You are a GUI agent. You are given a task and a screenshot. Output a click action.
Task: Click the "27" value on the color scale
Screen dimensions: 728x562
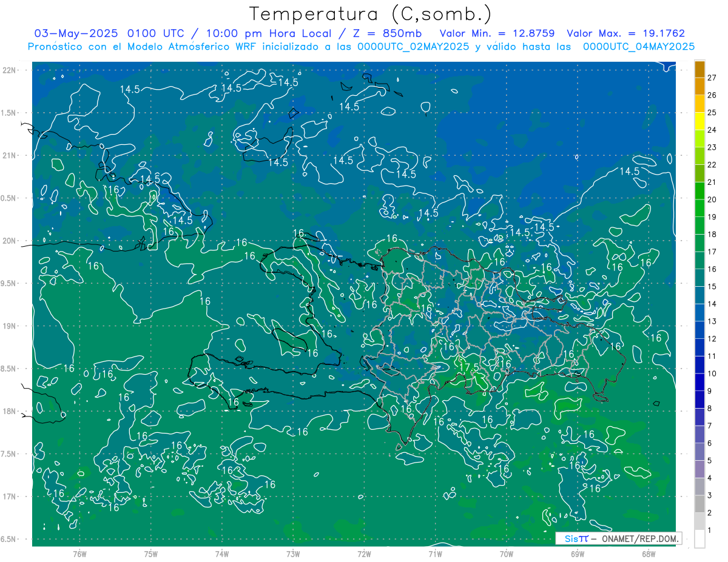(x=712, y=78)
